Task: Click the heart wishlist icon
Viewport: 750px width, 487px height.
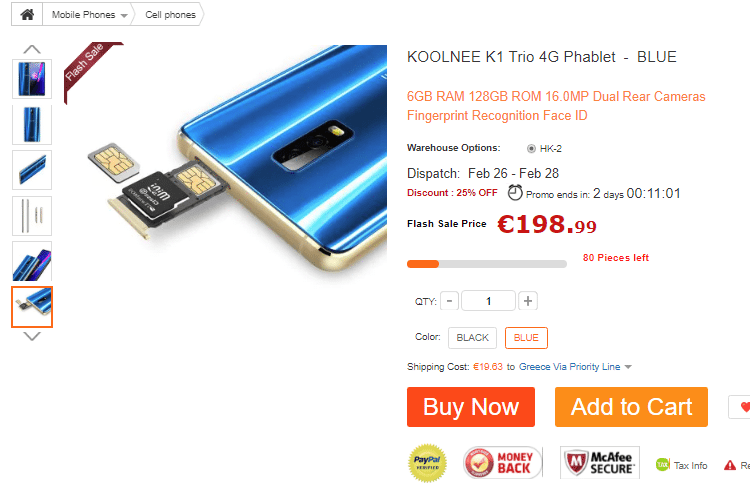Action: [x=744, y=407]
